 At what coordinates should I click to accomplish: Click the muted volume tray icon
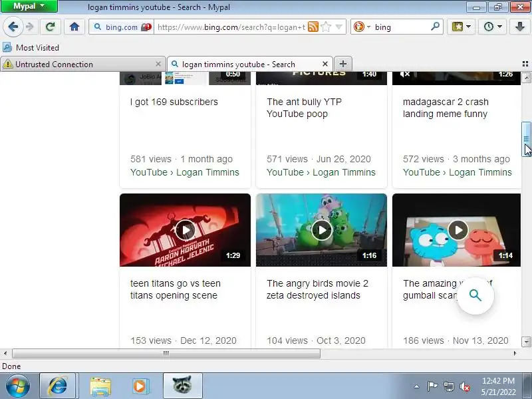pyautogui.click(x=464, y=386)
